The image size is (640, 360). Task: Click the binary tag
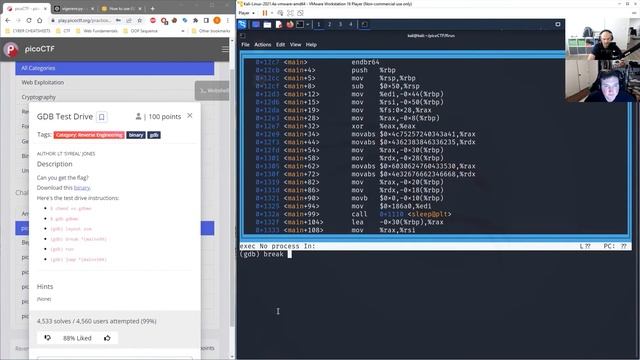[x=136, y=135]
